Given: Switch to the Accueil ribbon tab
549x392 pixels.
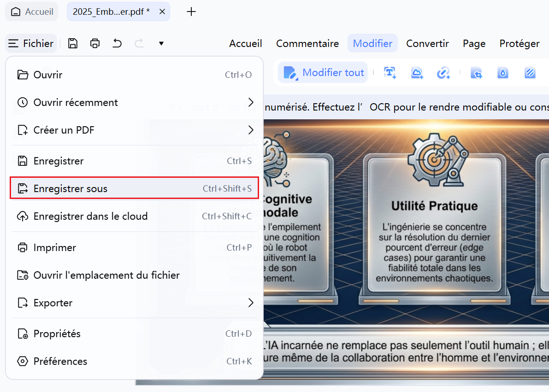Looking at the screenshot, I should click(x=245, y=43).
